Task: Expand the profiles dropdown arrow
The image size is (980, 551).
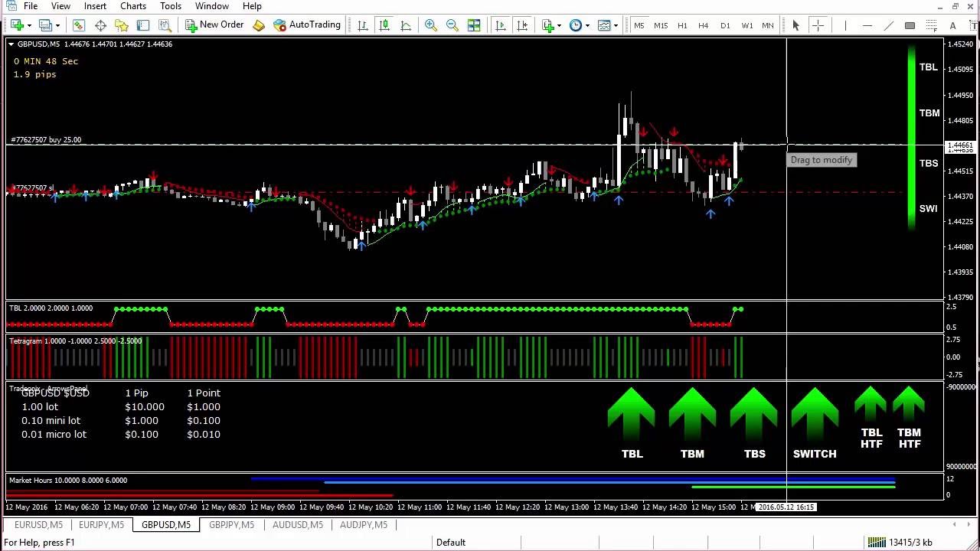Action: pyautogui.click(x=57, y=25)
